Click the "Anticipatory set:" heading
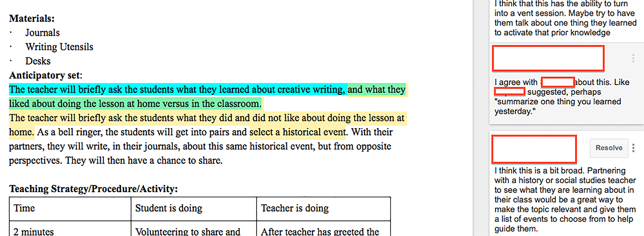The width and height of the screenshot is (644, 236). 46,76
